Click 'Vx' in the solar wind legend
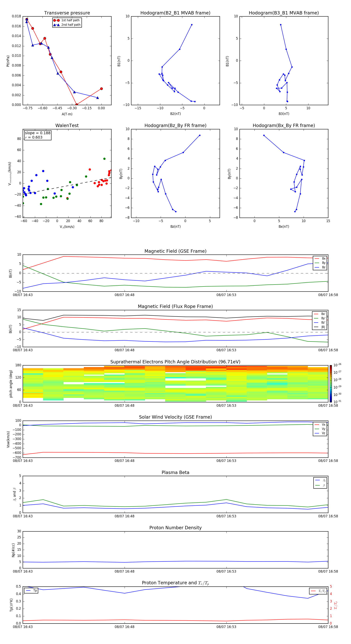Viewport: 351px width, 644px height. [320, 424]
